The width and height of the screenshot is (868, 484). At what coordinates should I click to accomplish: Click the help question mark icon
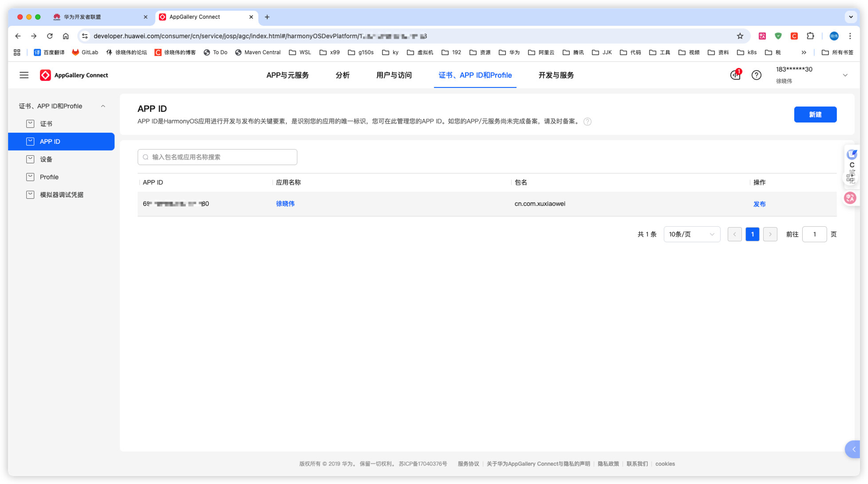[756, 75]
